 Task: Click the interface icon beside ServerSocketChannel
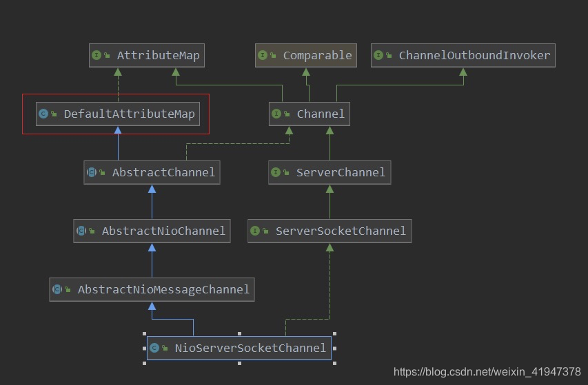[x=255, y=231]
